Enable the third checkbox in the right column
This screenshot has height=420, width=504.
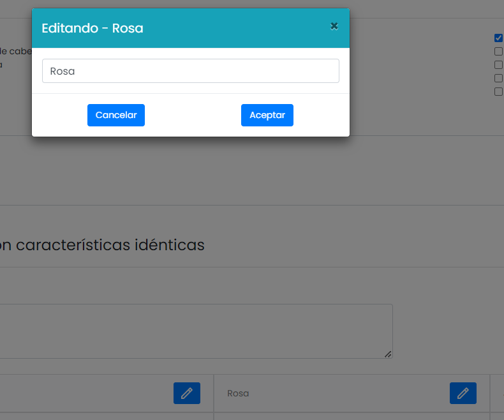pyautogui.click(x=499, y=65)
